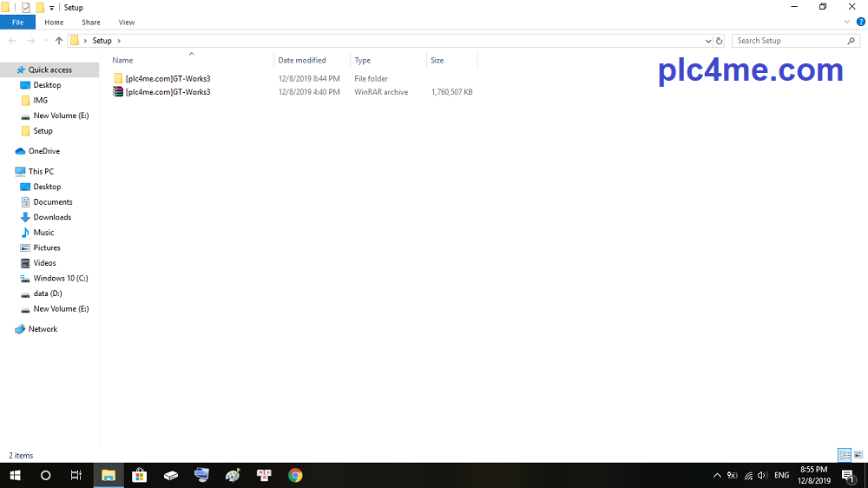
Task: Open Microsoft Store from the taskbar
Action: click(x=139, y=475)
